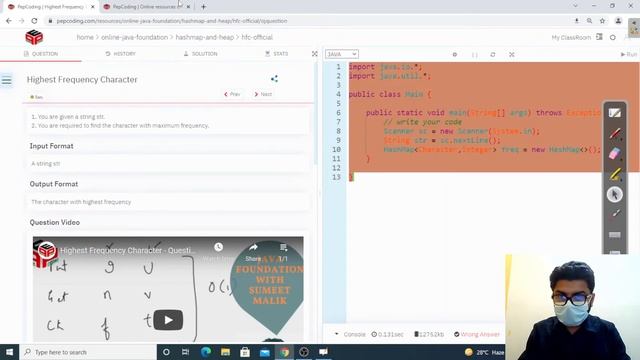Play the Question Video
This screenshot has width=640, height=360.
pyautogui.click(x=168, y=320)
